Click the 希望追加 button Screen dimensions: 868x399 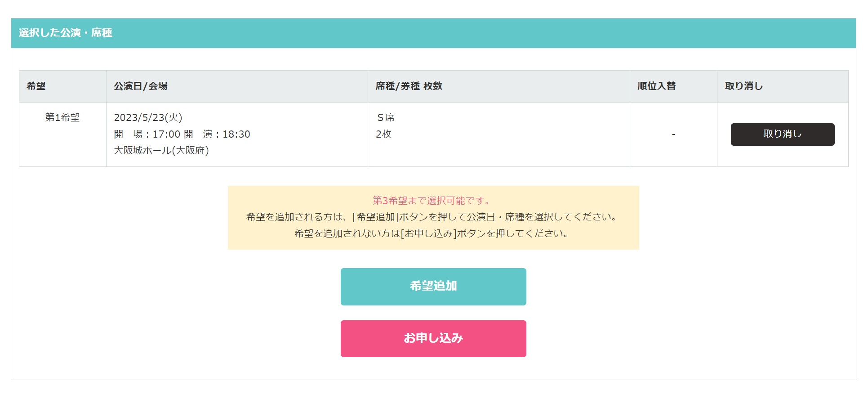(433, 287)
